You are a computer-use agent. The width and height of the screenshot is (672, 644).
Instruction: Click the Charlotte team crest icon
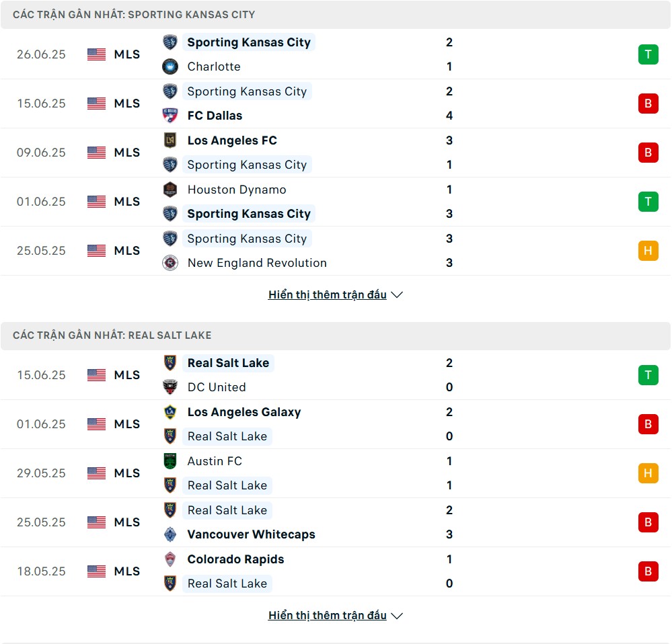(170, 67)
